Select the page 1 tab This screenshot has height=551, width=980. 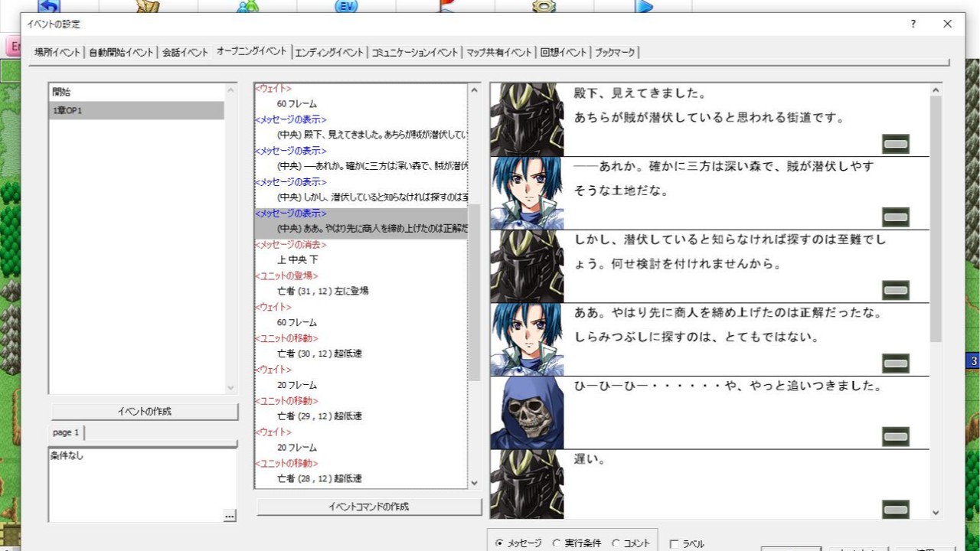66,432
